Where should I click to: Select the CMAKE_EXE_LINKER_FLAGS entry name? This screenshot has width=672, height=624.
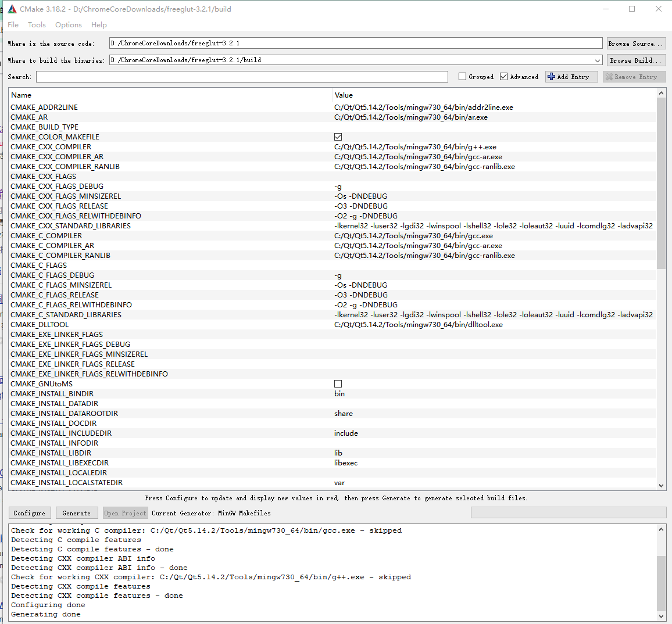click(x=56, y=335)
